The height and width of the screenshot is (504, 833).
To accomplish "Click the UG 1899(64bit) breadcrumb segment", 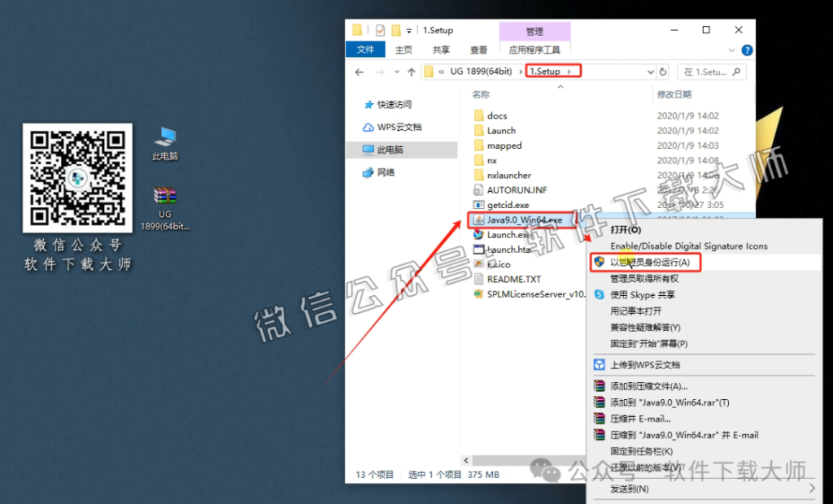I will (482, 72).
